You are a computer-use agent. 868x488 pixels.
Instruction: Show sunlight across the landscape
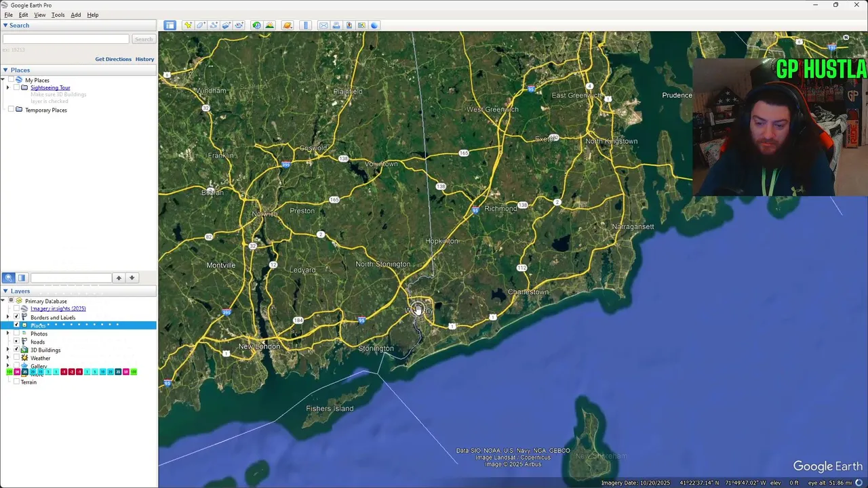click(x=269, y=25)
